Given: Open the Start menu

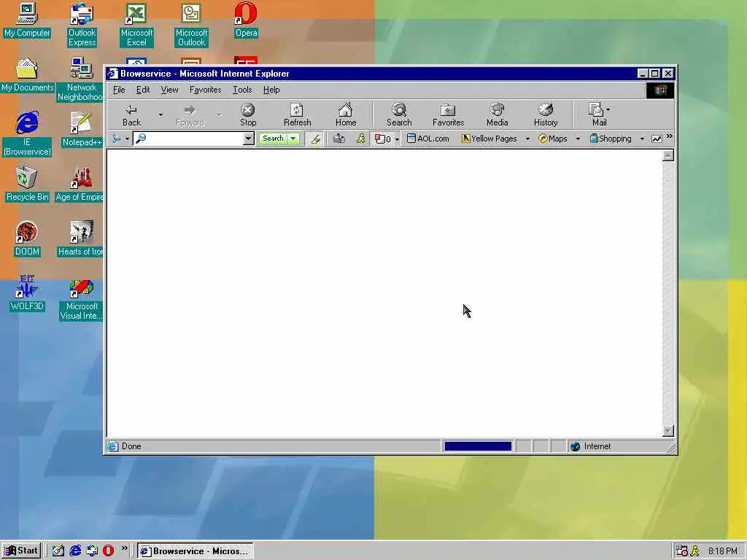Looking at the screenshot, I should coord(21,551).
